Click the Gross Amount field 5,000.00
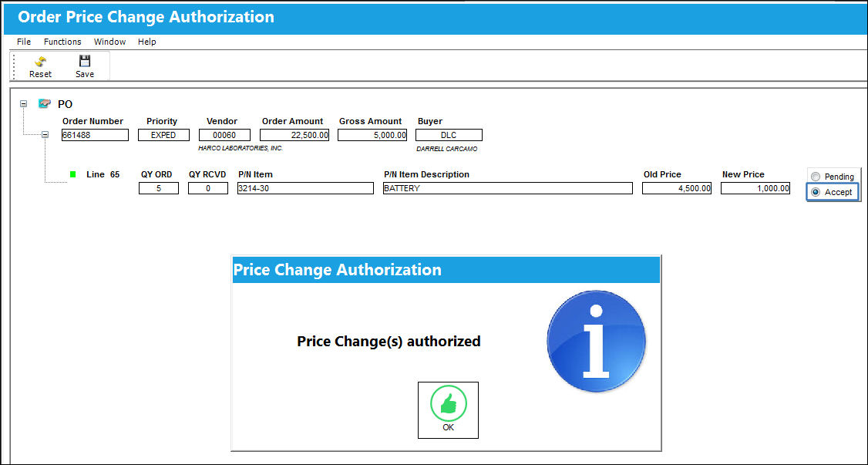 pyautogui.click(x=372, y=135)
